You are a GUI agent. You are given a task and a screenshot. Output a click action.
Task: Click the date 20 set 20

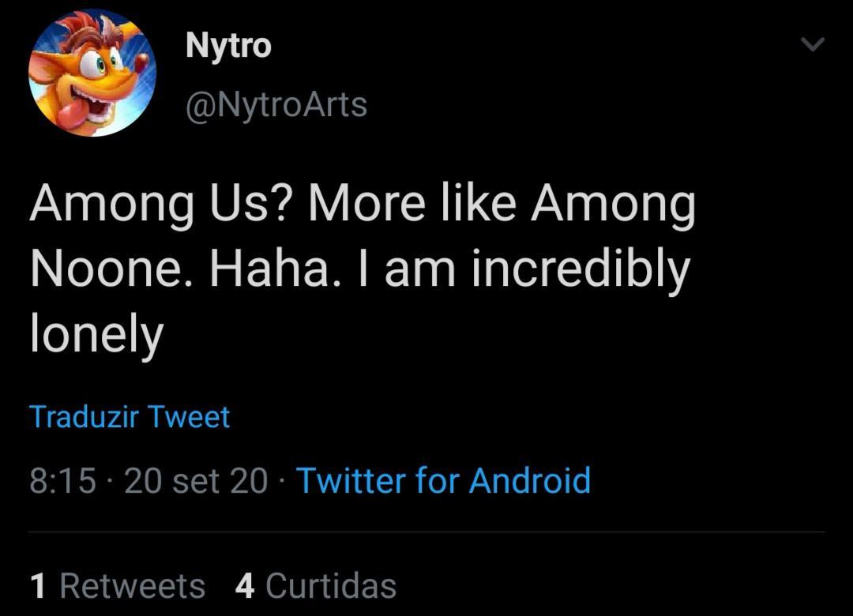(x=196, y=480)
